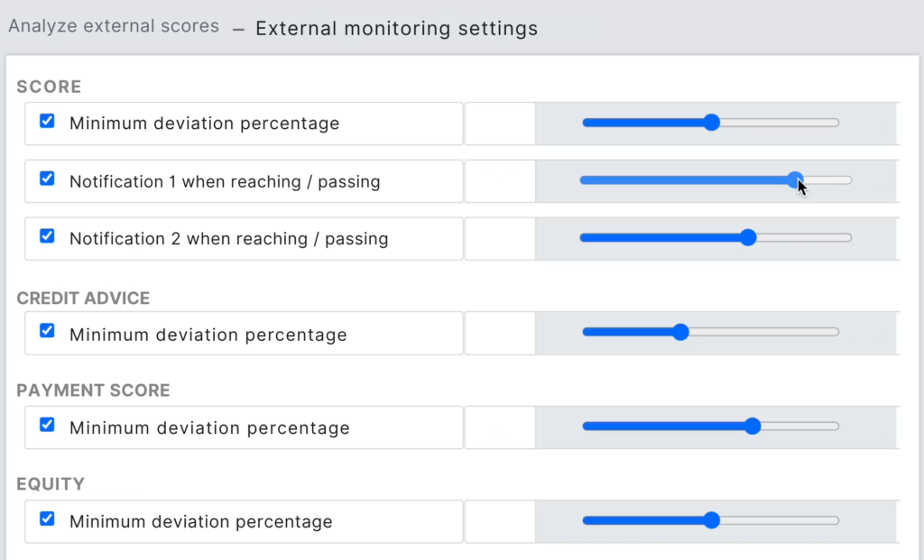Focus Score minimum deviation value field
This screenshot has height=560, width=924.
(x=500, y=124)
